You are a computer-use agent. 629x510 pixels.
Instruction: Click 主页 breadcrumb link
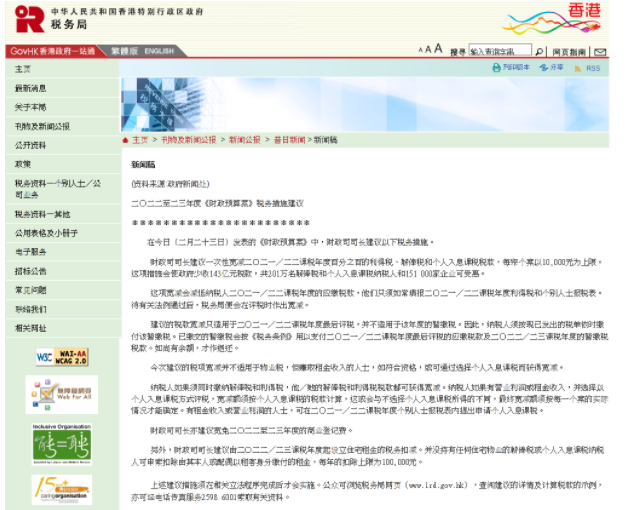click(140, 140)
